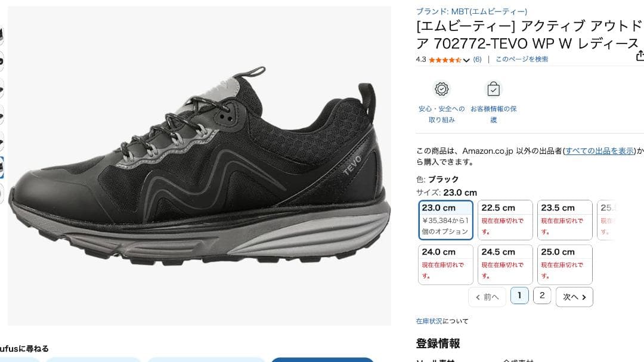Go to next size page with 次へ
Image resolution: width=644 pixels, height=362 pixels.
(574, 296)
